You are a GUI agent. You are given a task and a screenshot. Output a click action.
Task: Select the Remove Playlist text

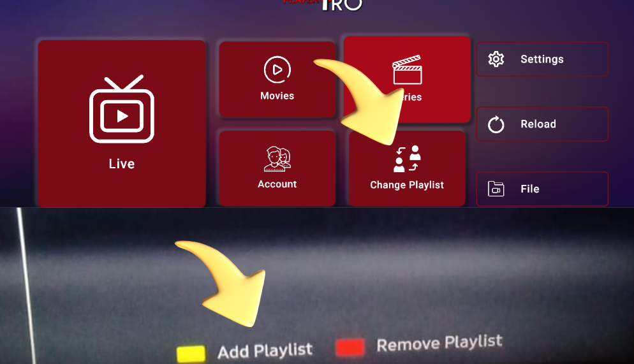click(439, 344)
